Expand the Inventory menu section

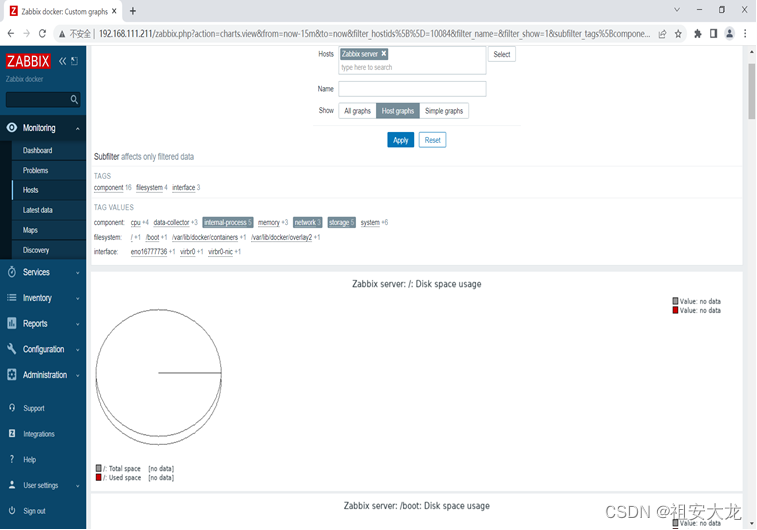click(77, 298)
